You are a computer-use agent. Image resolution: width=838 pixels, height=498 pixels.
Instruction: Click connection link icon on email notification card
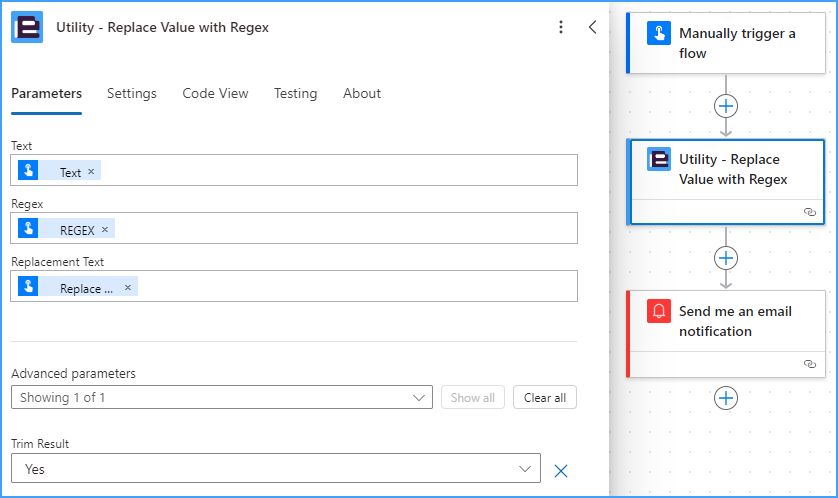tap(810, 364)
